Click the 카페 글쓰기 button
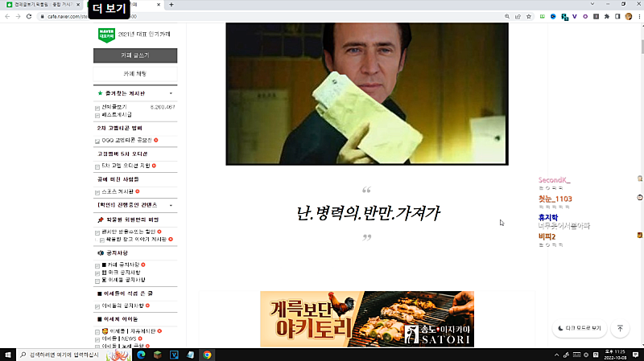The height and width of the screenshot is (361, 644). pos(135,55)
